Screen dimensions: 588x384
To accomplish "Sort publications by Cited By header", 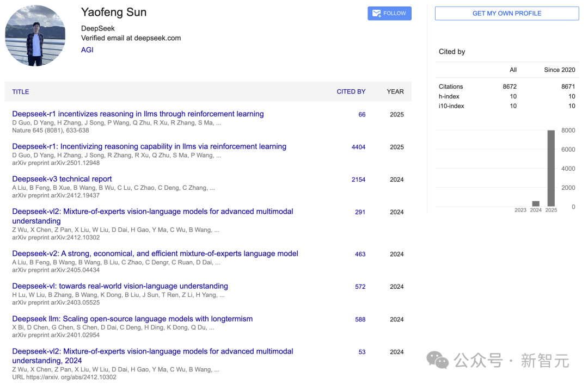I will pyautogui.click(x=351, y=92).
